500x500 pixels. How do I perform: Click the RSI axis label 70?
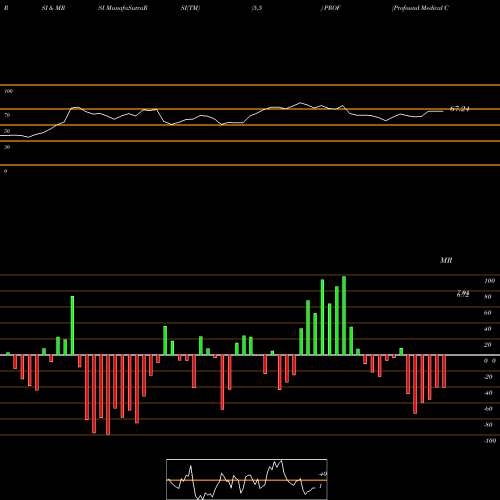point(7,115)
